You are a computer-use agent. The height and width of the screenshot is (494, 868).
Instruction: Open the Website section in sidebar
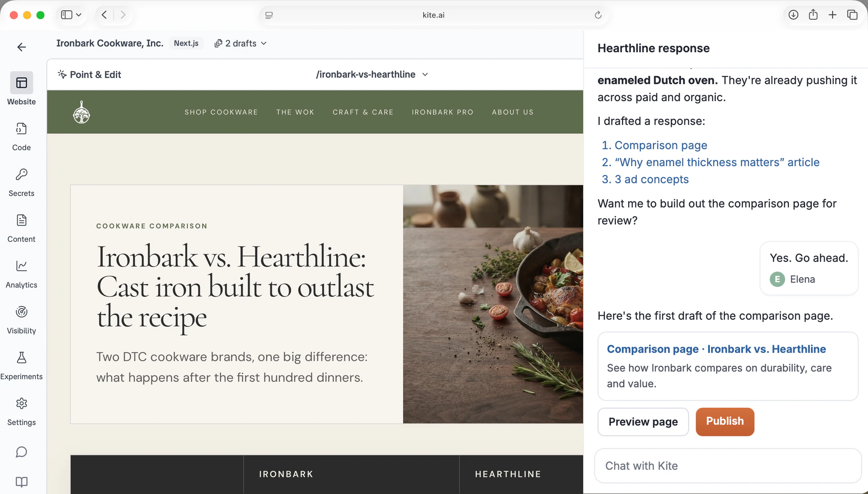click(21, 89)
